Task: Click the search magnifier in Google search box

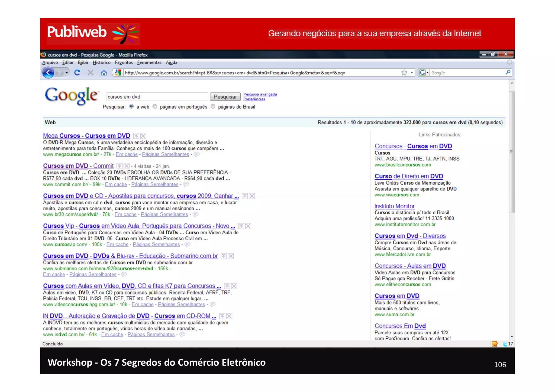Action: tap(508, 72)
